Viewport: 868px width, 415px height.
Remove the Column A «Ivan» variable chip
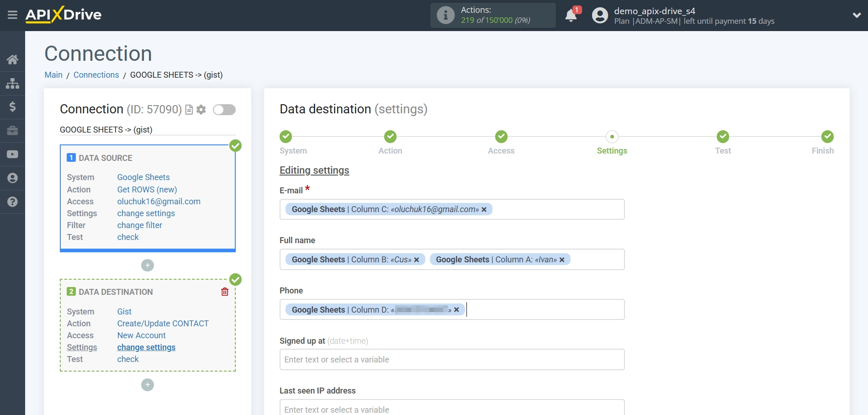(562, 259)
